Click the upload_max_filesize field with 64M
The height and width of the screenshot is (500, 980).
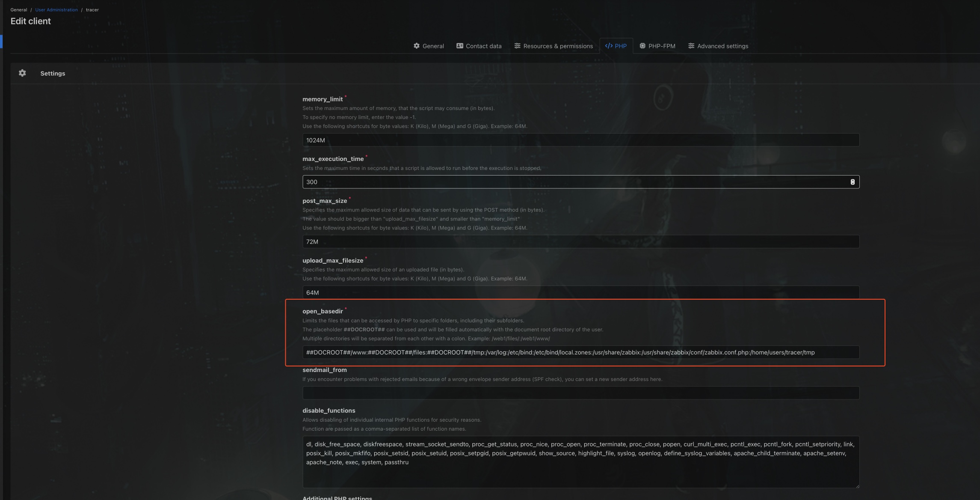click(x=580, y=292)
